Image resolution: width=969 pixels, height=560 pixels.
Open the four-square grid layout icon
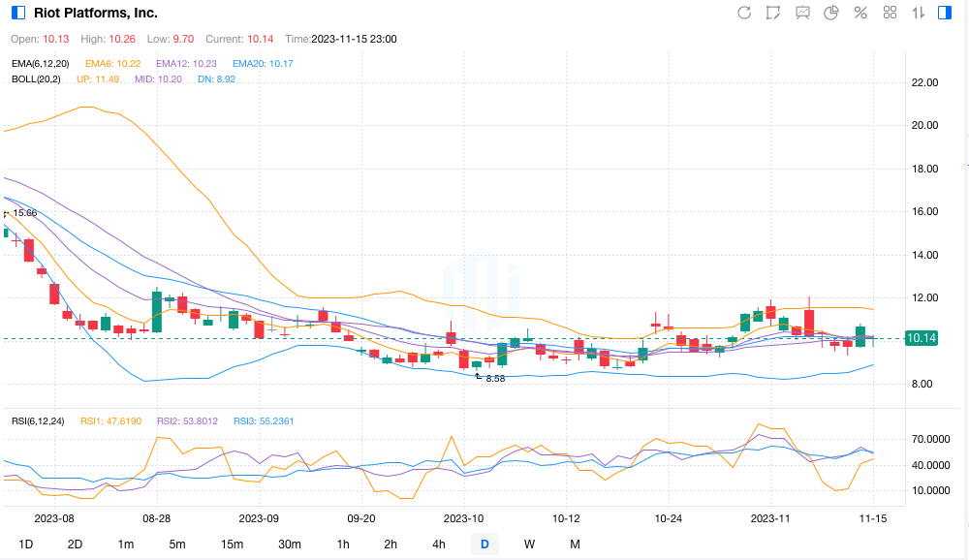point(890,13)
